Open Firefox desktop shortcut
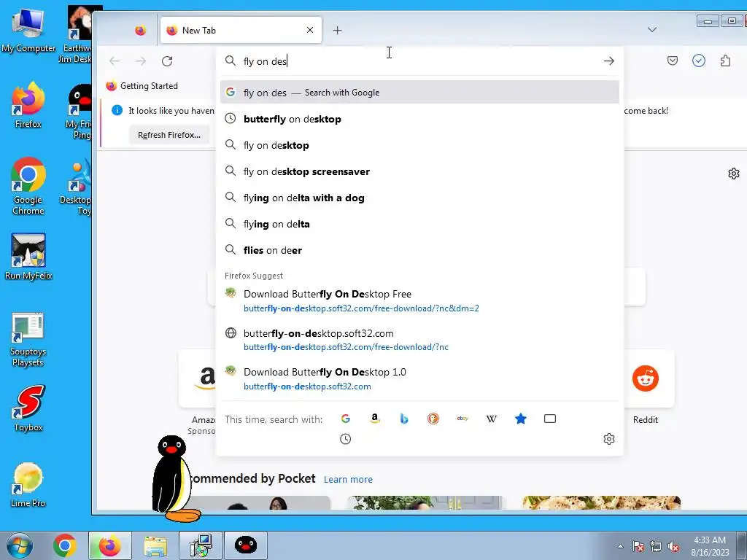This screenshot has height=560, width=747. [28, 105]
